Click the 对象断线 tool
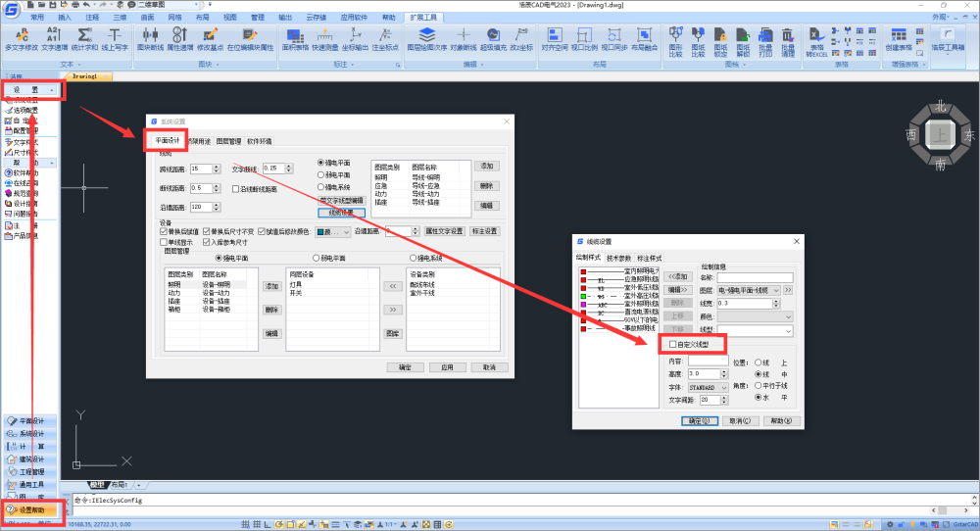980x531 pixels. pos(464,39)
